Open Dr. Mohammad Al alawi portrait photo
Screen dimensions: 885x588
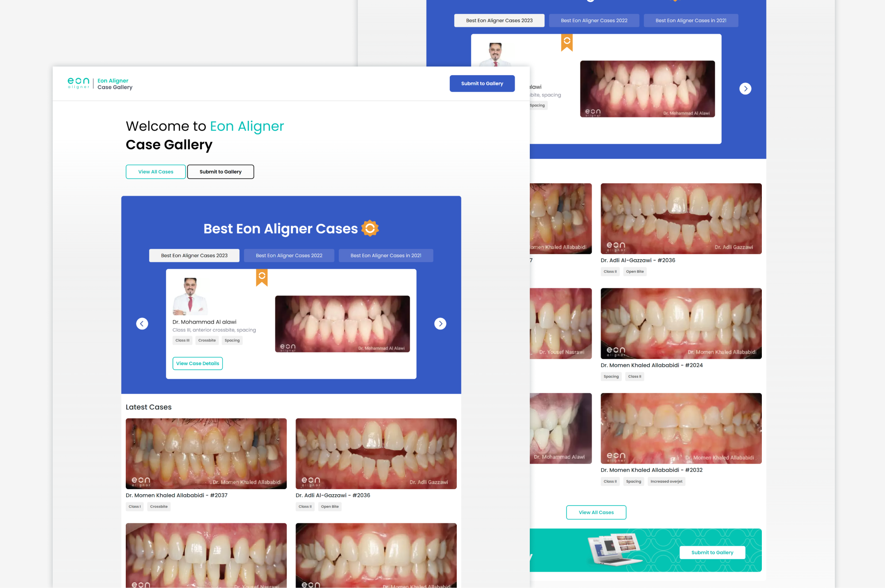[190, 296]
